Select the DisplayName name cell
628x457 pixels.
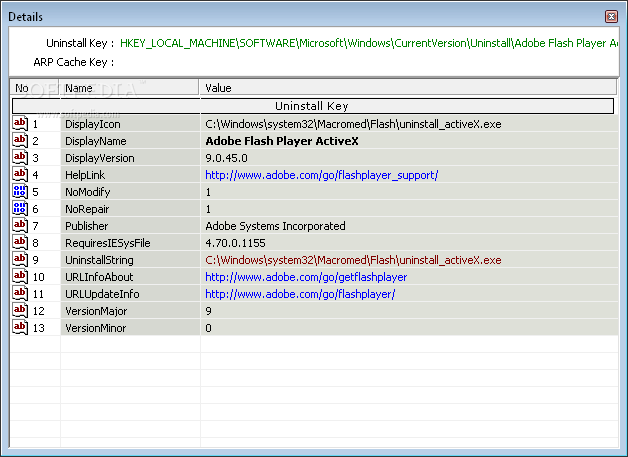click(130, 141)
